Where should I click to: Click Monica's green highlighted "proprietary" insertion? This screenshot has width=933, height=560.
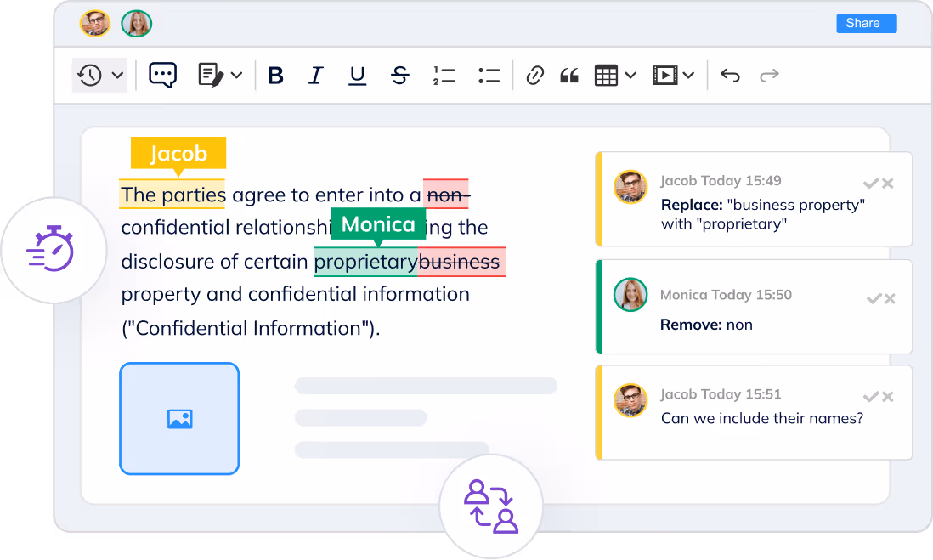click(x=365, y=262)
